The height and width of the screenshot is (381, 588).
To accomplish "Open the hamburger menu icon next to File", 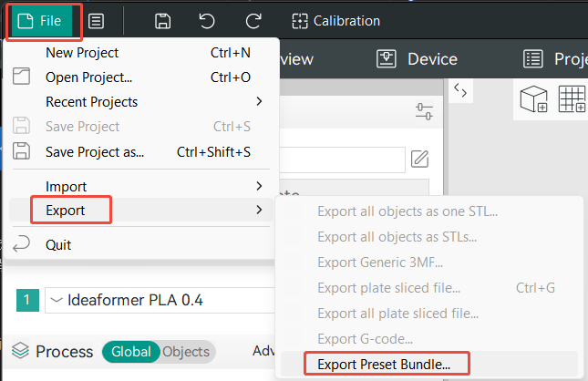I will pos(96,21).
